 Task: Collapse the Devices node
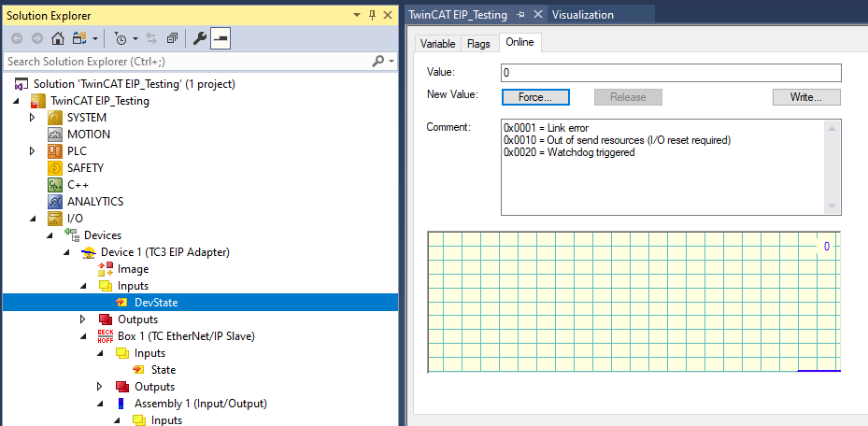[49, 235]
